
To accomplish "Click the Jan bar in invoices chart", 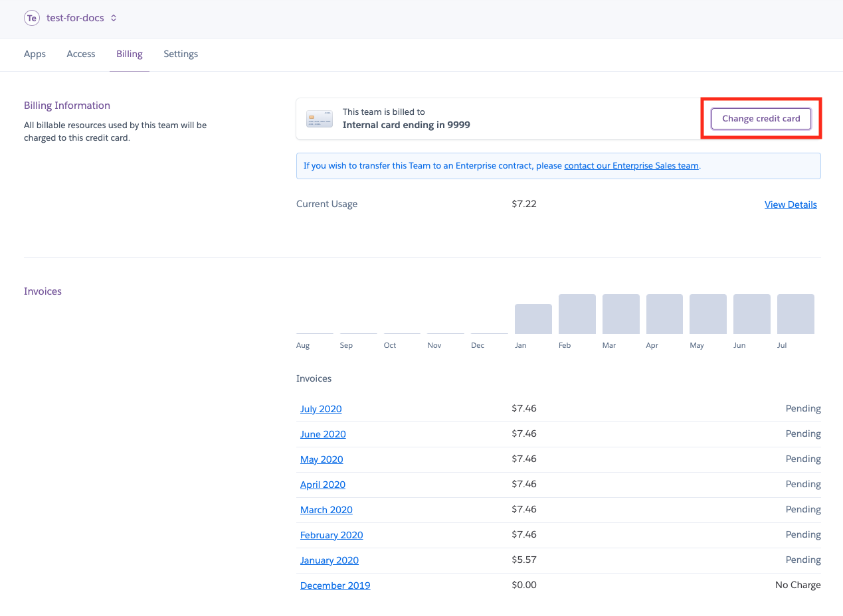I will (533, 319).
